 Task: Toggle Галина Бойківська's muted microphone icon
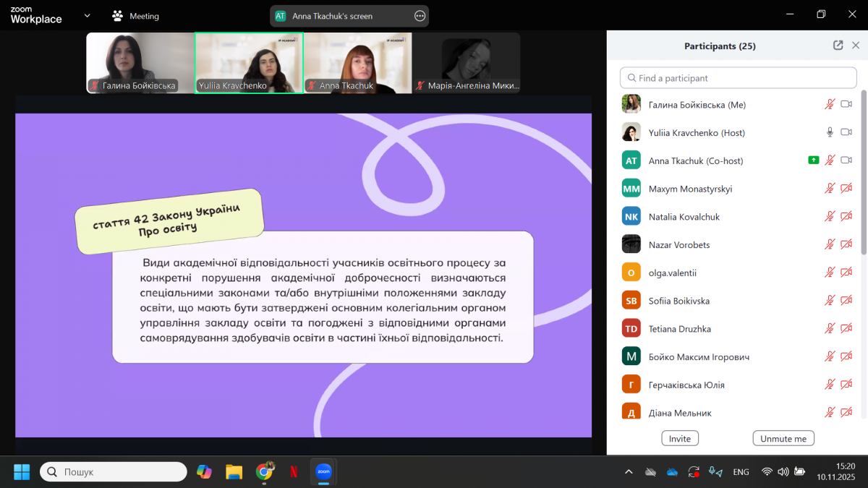(x=830, y=105)
